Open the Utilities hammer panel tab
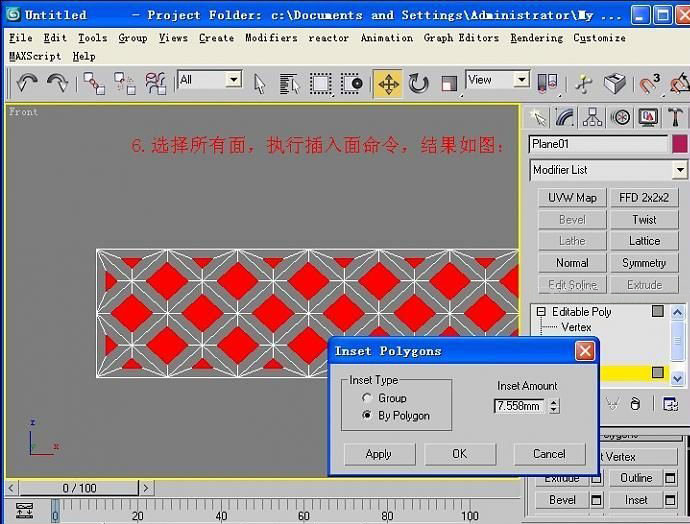690x524 pixels. coord(677,117)
